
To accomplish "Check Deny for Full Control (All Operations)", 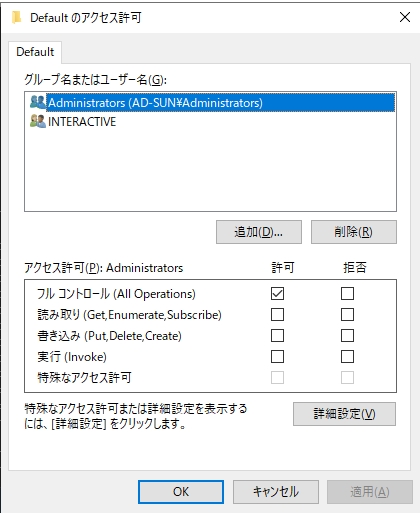I will click(x=347, y=294).
